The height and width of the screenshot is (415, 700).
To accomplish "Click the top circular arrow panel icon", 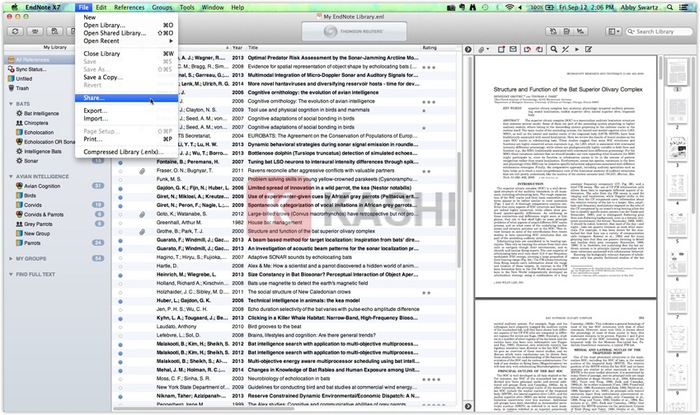I will [468, 50].
